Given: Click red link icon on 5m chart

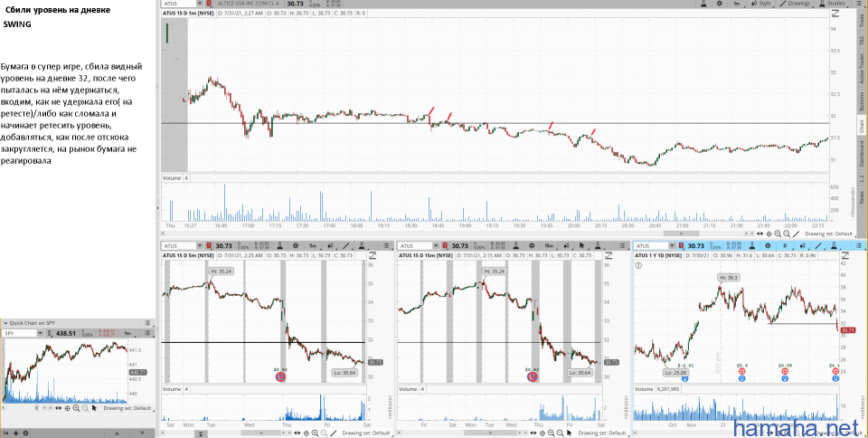Looking at the screenshot, I should pos(209,246).
